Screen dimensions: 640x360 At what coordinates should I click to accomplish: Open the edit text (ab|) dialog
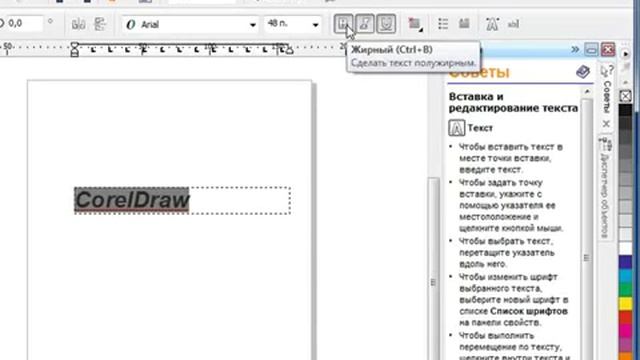(513, 24)
